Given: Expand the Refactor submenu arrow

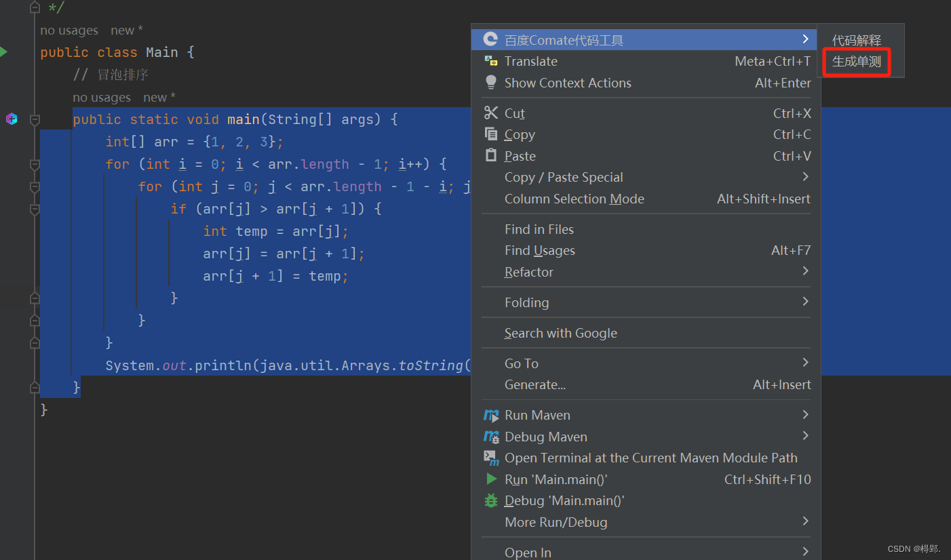Looking at the screenshot, I should 805,271.
